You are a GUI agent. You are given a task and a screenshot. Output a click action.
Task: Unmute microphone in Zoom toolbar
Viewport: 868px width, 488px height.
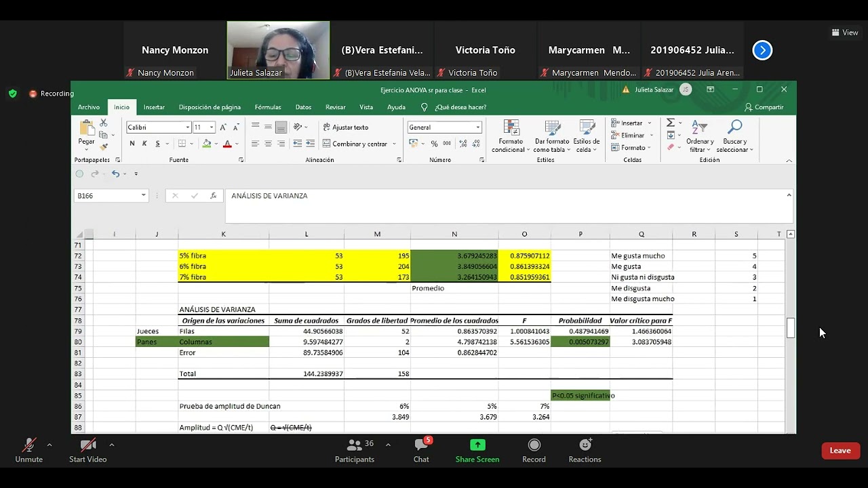point(28,450)
